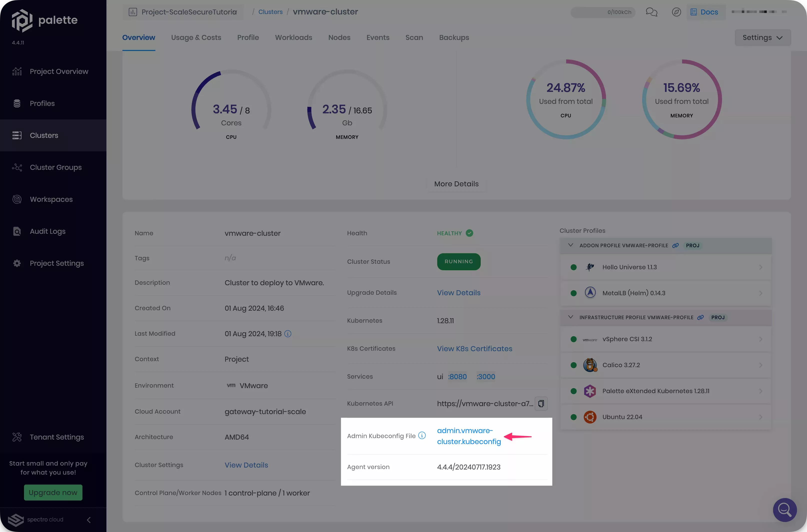This screenshot has width=807, height=532.
Task: Switch to the Workloads tab
Action: pos(293,37)
